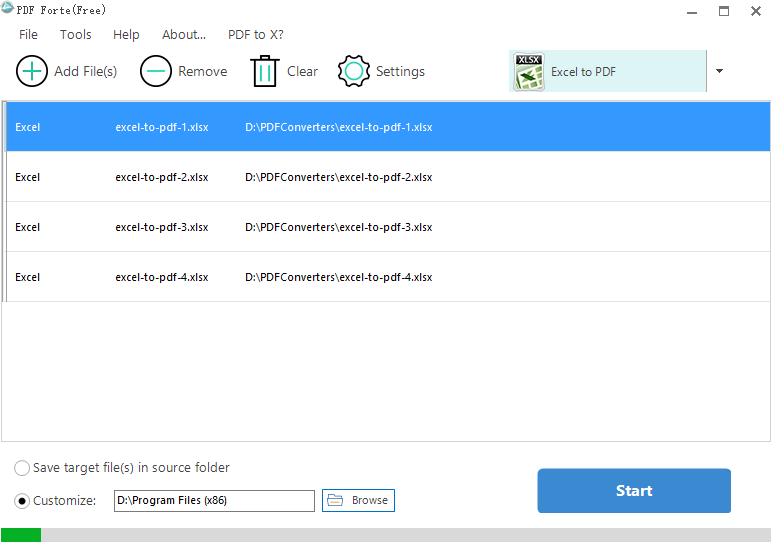The height and width of the screenshot is (545, 772).
Task: Click the XLSX Excel to PDF icon
Action: (529, 72)
